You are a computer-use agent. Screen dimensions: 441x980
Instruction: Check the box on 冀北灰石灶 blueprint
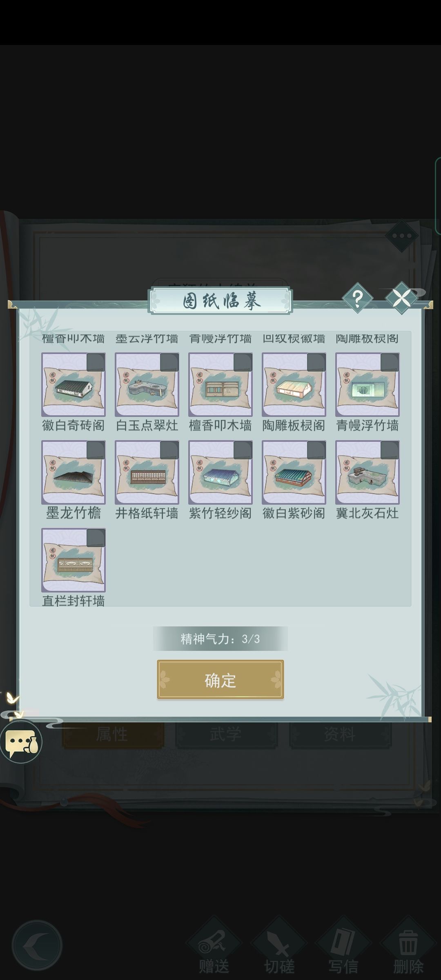click(390, 450)
